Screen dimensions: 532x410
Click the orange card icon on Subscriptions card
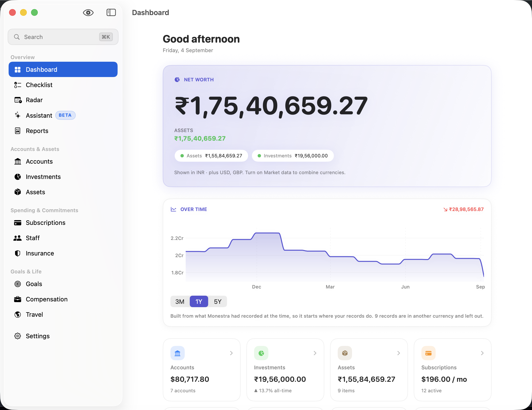[x=428, y=353]
